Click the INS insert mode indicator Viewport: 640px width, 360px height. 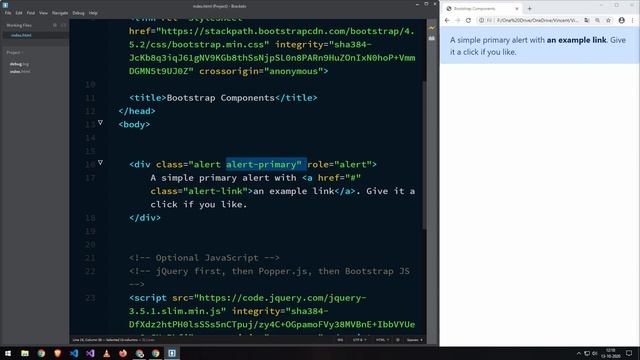340,340
